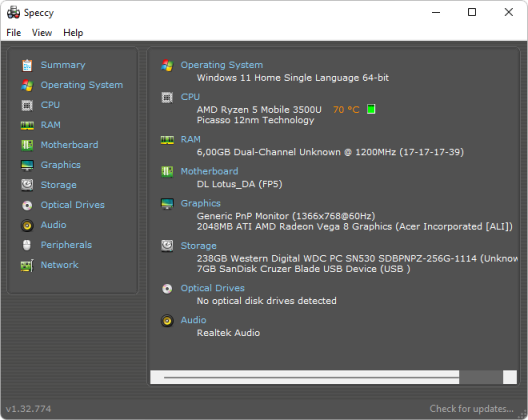
Task: Click the Peripherals mouse icon in sidebar
Action: (27, 245)
